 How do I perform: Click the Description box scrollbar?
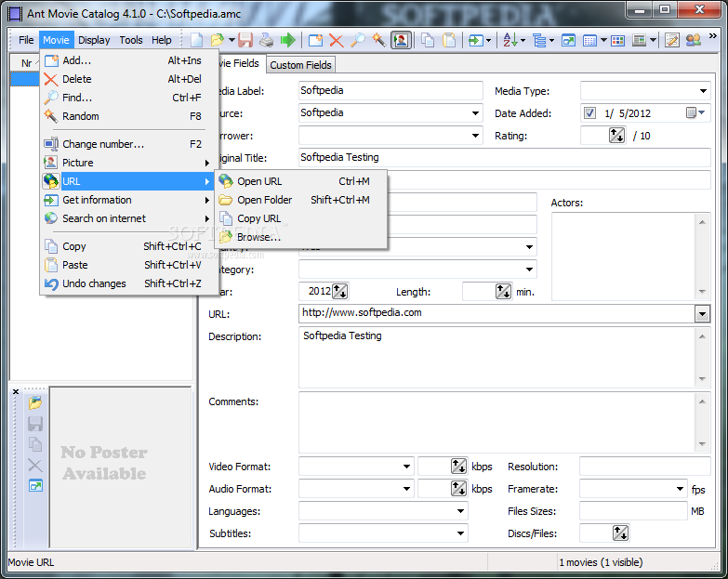pos(702,357)
